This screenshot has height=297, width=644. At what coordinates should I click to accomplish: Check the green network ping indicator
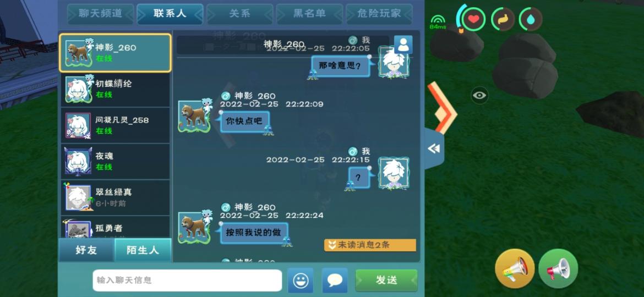[x=438, y=22]
